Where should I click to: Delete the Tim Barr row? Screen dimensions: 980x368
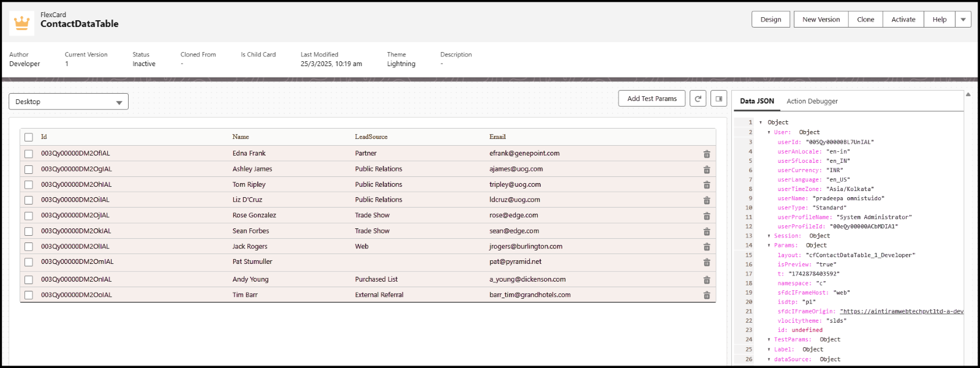[x=706, y=295]
